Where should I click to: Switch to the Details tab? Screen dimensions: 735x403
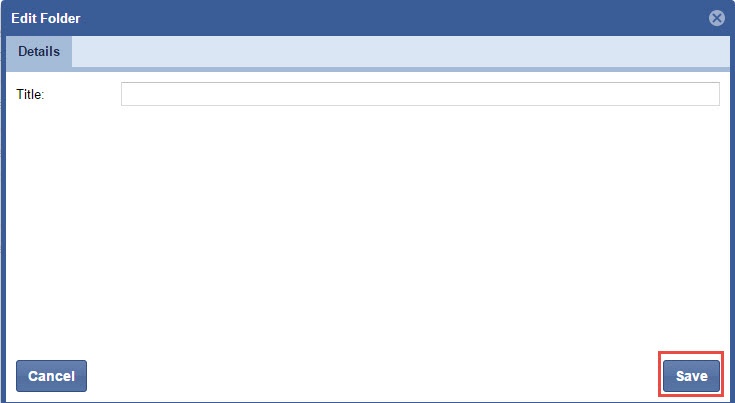coord(39,52)
